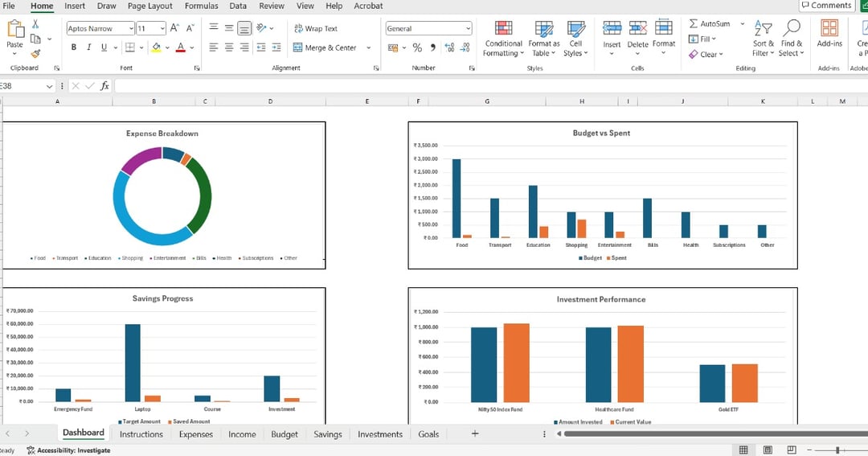Open the General number format dropdown
Image resolution: width=868 pixels, height=456 pixels.
point(468,28)
